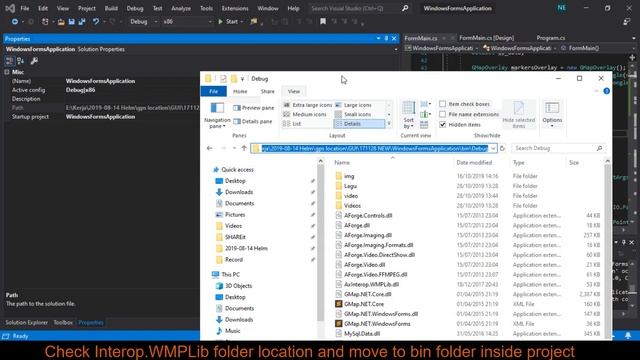Click the Visual Studio search magnifier icon

405,8
